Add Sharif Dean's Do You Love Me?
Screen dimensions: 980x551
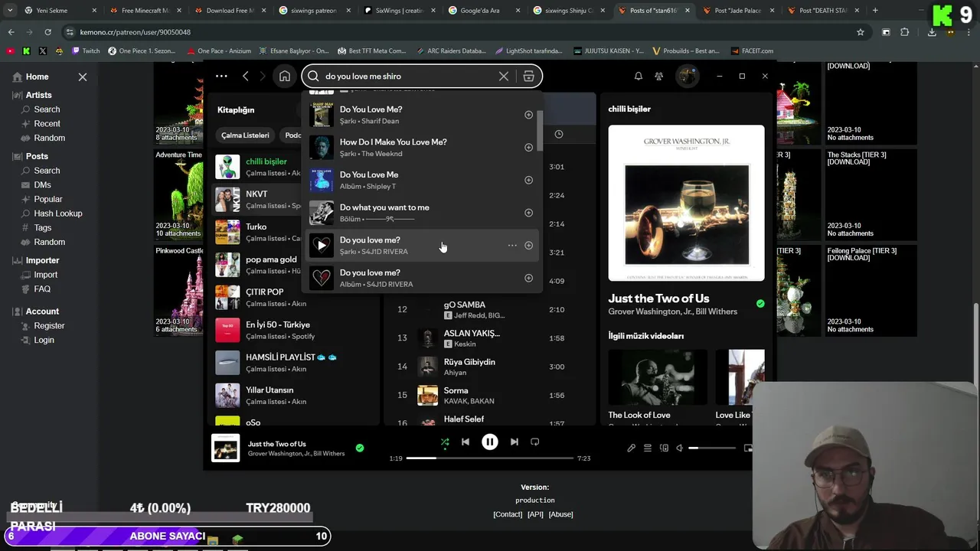pos(528,115)
